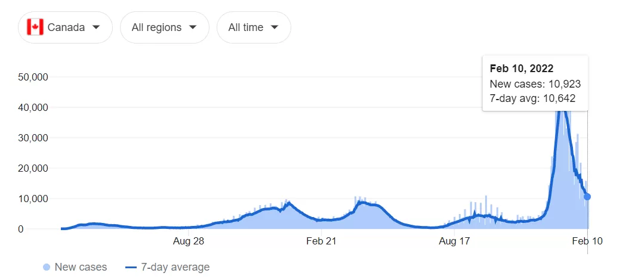Image resolution: width=644 pixels, height=279 pixels.
Task: Open the All time range dropdown
Action: (254, 27)
